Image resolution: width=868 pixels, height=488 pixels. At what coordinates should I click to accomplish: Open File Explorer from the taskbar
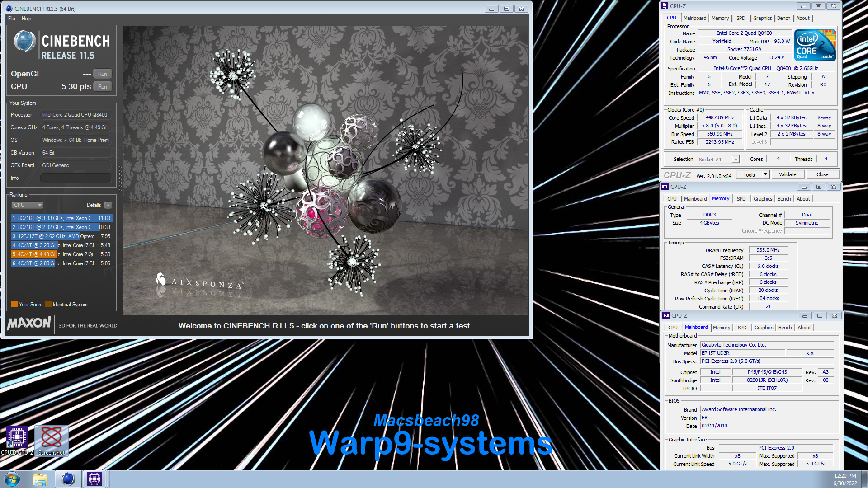pyautogui.click(x=40, y=479)
